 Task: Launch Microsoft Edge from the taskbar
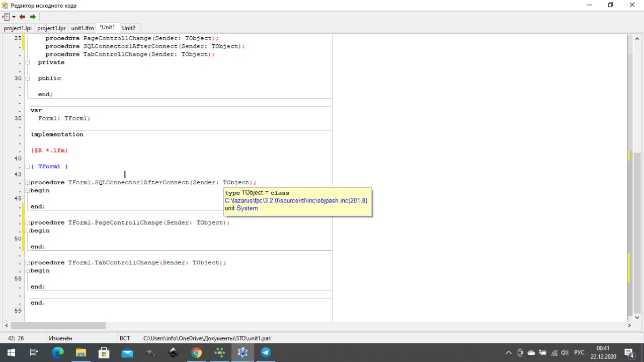pyautogui.click(x=58, y=352)
